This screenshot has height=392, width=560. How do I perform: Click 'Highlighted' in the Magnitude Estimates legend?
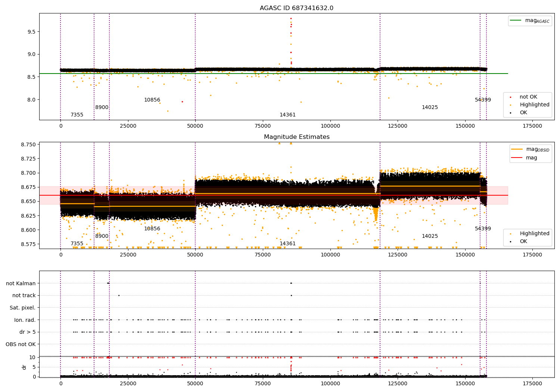[x=534, y=233]
